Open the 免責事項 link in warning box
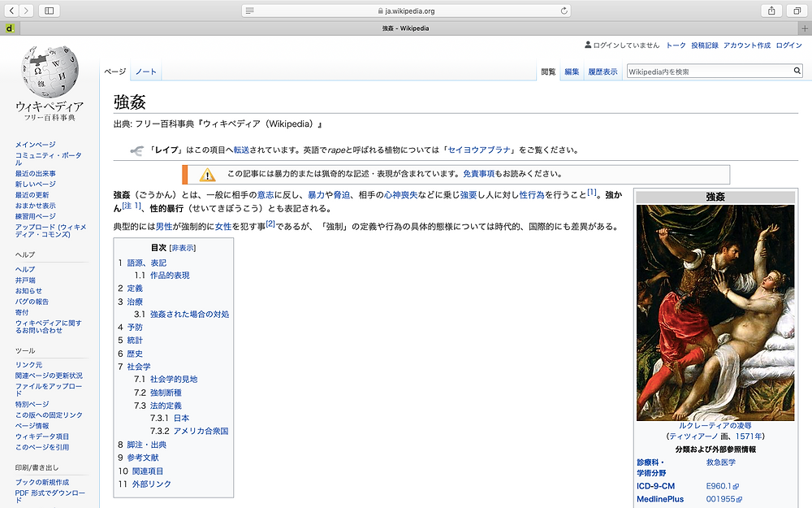This screenshot has width=812, height=508. pos(478,174)
